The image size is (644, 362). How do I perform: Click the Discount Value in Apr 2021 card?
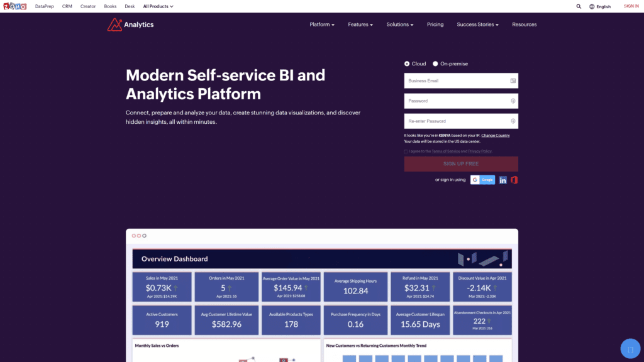click(x=482, y=287)
